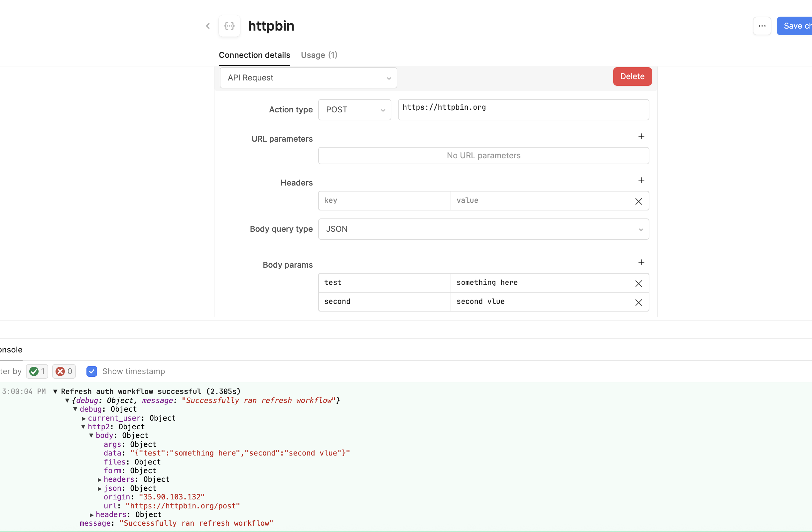The image size is (812, 532).
Task: Add a new URL parameter with plus icon
Action: point(641,137)
